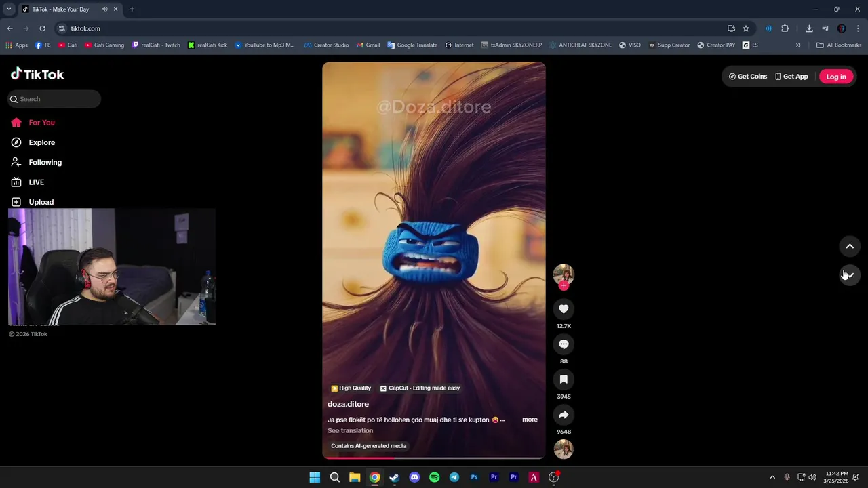Viewport: 868px width, 488px height.
Task: Save video with the bookmark icon
Action: [x=564, y=380]
